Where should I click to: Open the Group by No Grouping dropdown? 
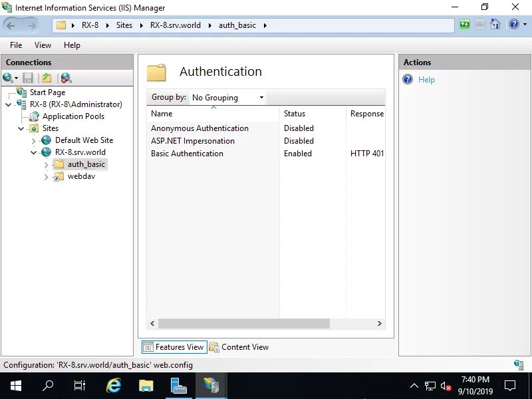tap(227, 98)
